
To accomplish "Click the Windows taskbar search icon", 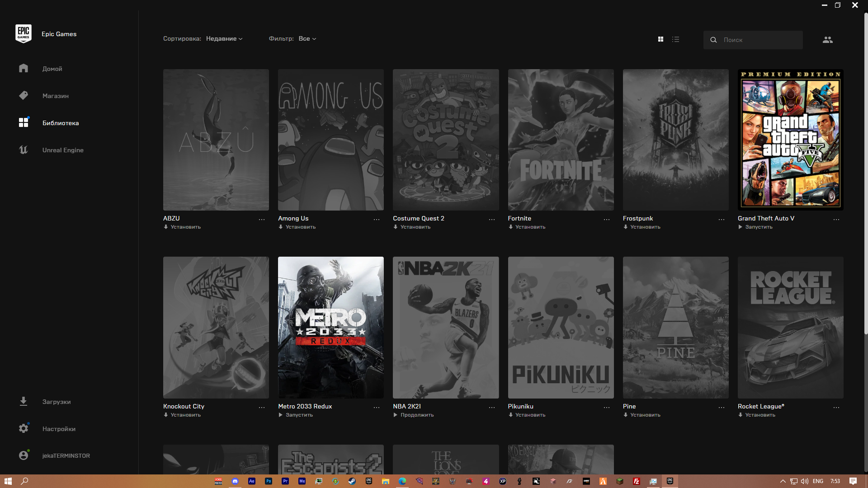I will [x=25, y=481].
